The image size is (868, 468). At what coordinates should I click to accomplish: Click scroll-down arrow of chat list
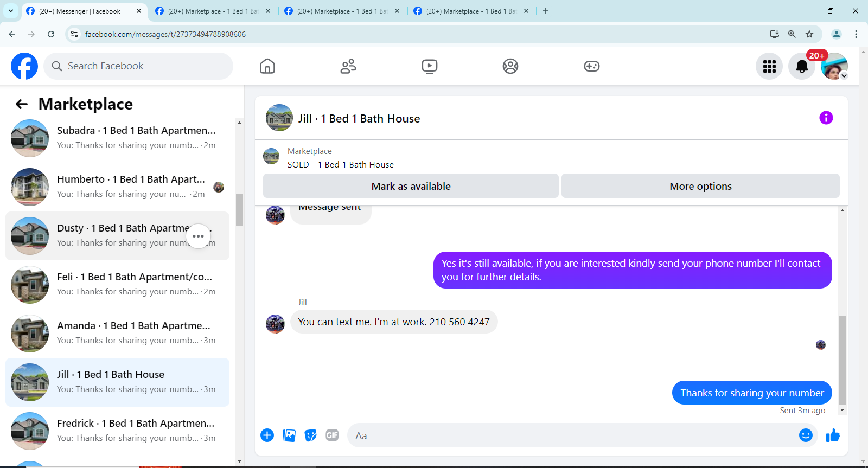(x=239, y=461)
